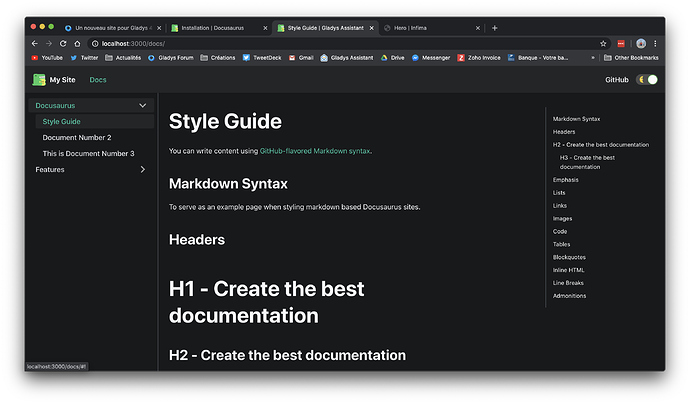This screenshot has height=404, width=690.
Task: Select Style Guide in the sidebar
Action: pyautogui.click(x=94, y=121)
